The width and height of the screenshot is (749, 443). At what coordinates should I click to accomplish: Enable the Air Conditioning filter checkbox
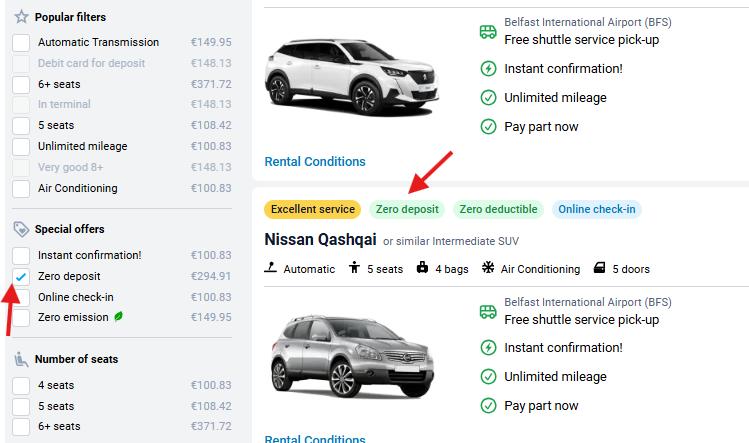pos(21,189)
